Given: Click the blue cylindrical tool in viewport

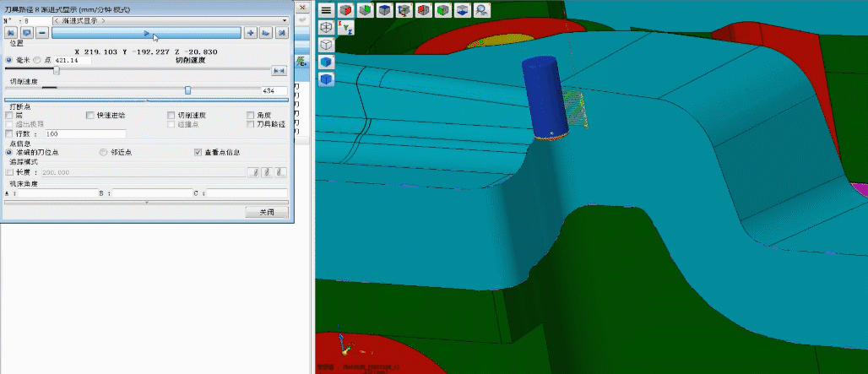Looking at the screenshot, I should pos(544,99).
